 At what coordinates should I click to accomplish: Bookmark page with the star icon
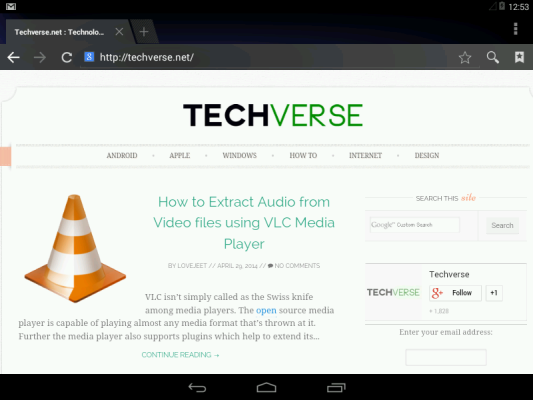coord(465,57)
